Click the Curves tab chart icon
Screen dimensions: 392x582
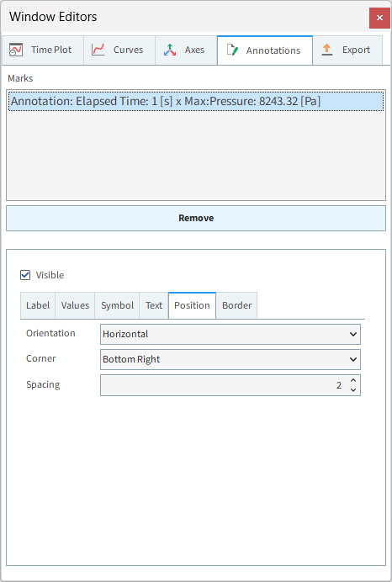click(x=98, y=50)
